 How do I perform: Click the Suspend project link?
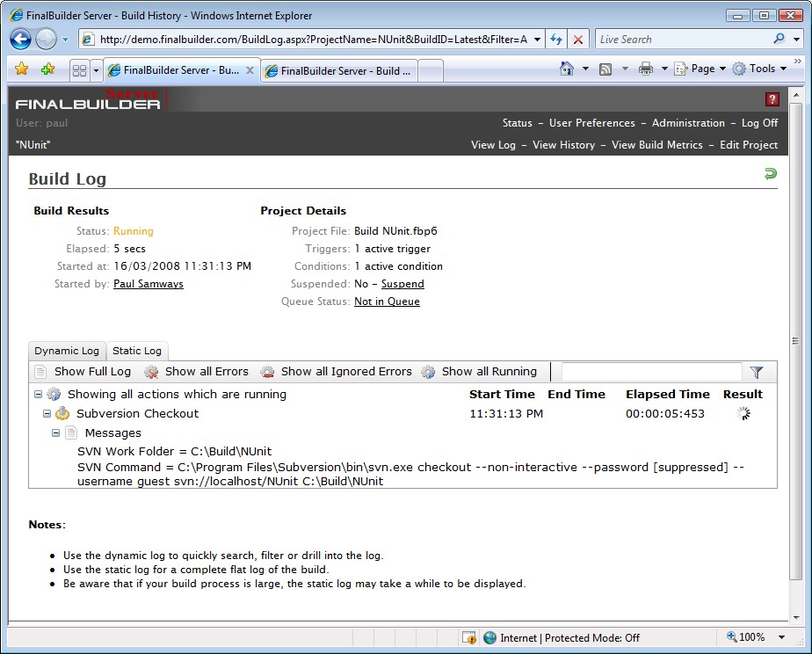click(x=402, y=284)
